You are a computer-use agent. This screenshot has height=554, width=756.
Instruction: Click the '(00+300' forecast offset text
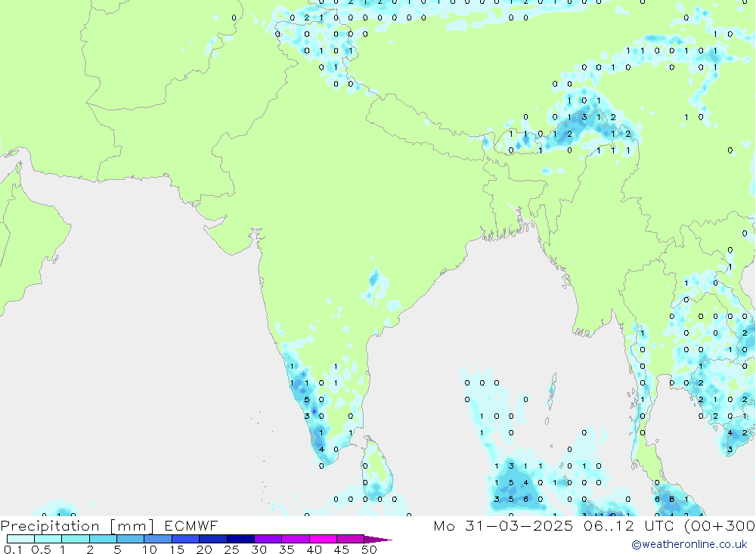point(720,525)
